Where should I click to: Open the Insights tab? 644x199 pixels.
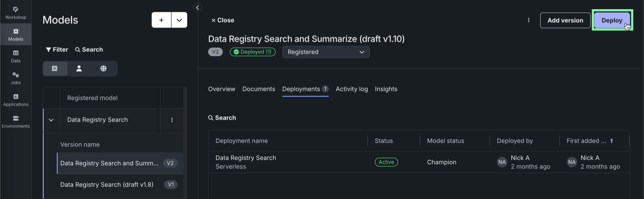[x=386, y=89]
